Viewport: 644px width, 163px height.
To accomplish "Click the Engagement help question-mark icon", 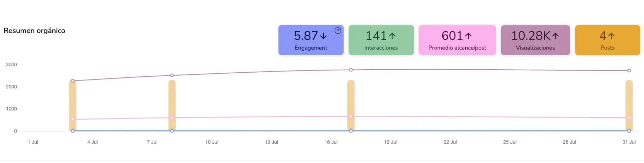I will (x=338, y=31).
